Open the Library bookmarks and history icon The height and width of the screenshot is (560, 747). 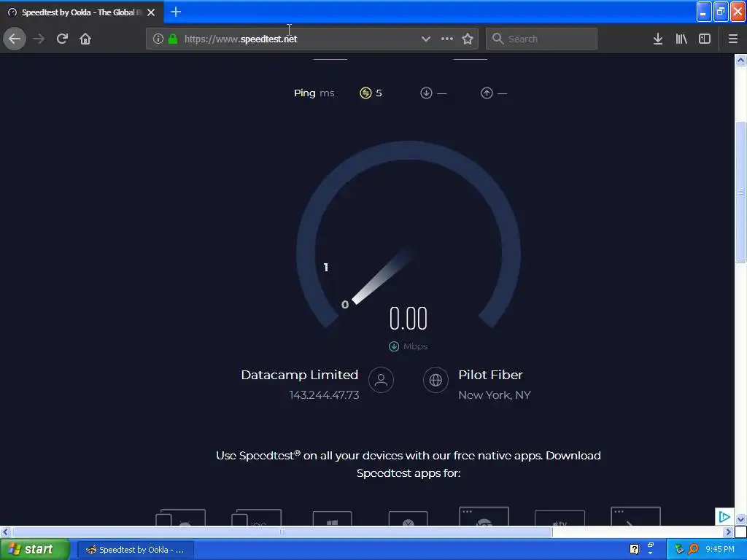pos(681,39)
